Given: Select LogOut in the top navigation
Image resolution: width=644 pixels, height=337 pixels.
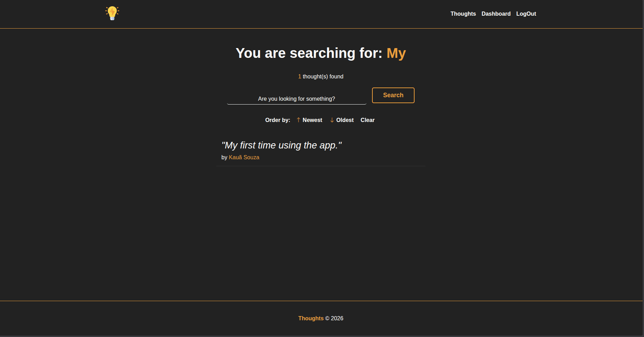Looking at the screenshot, I should 526,14.
